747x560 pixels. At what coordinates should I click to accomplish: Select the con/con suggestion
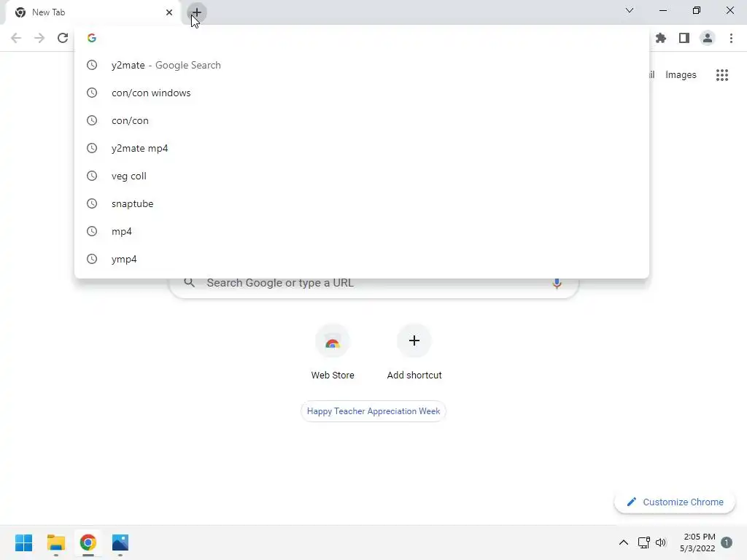362,120
